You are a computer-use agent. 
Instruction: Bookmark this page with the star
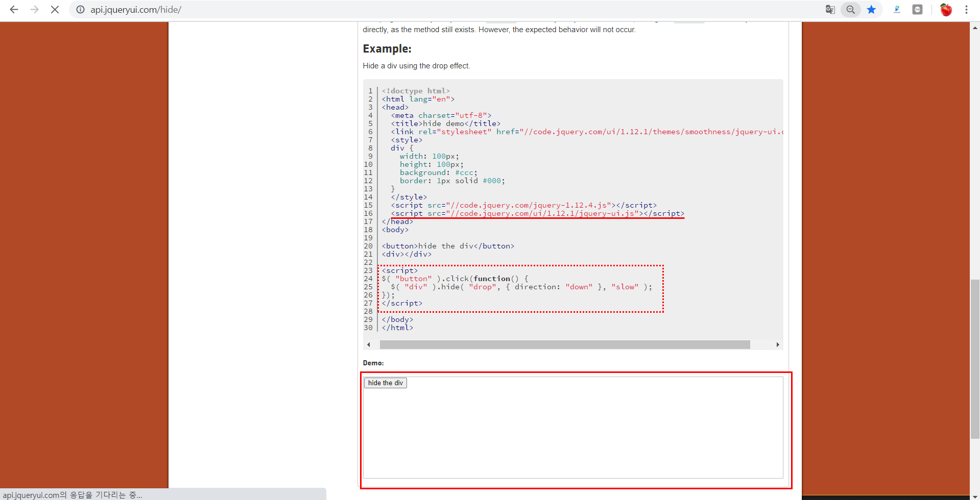[x=871, y=10]
